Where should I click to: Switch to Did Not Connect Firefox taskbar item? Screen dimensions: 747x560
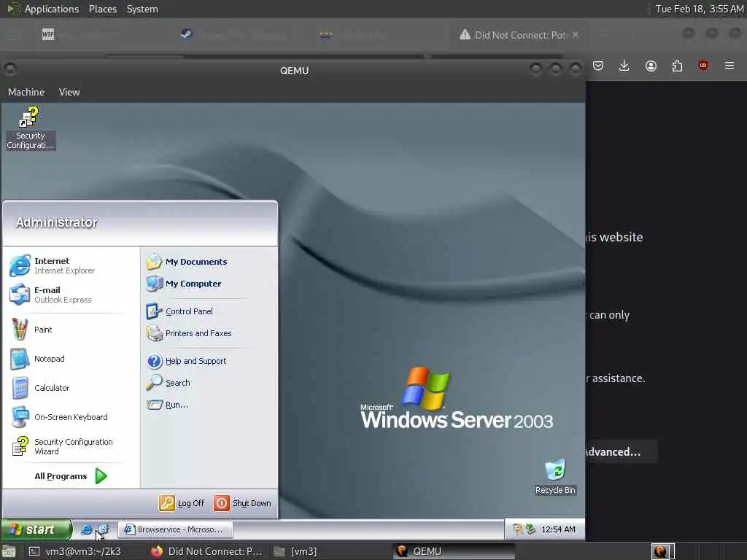[206, 551]
